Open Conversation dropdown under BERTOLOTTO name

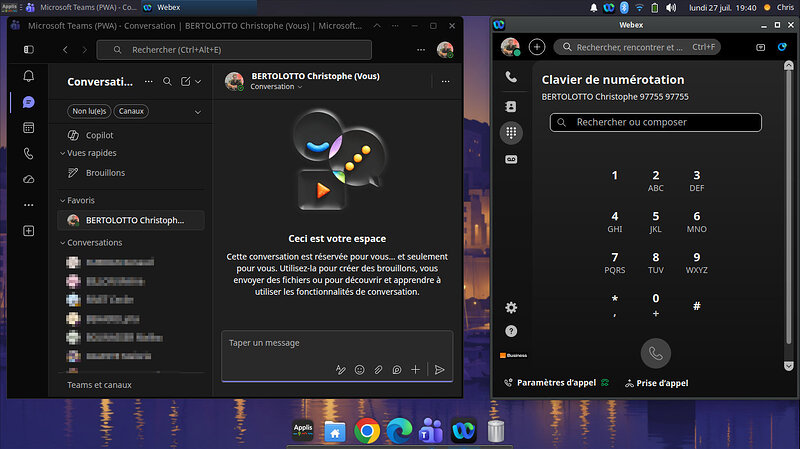276,87
